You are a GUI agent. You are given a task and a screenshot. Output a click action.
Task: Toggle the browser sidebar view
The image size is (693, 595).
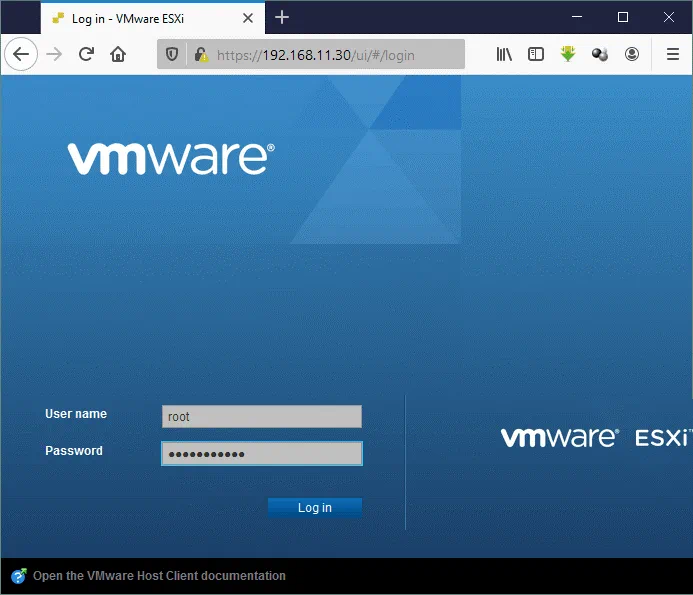(x=536, y=55)
